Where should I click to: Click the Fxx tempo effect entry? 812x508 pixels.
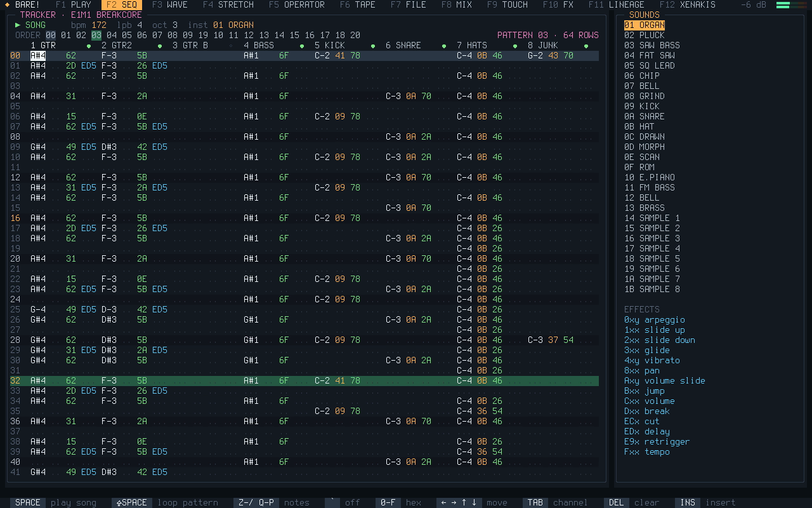[647, 451]
